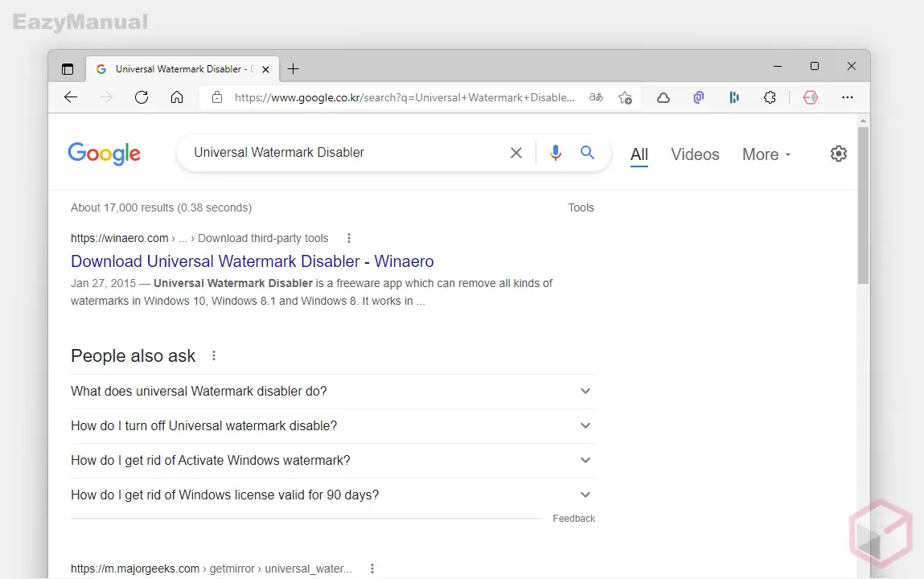Open options menu for winaero.com result
924x579 pixels.
349,238
